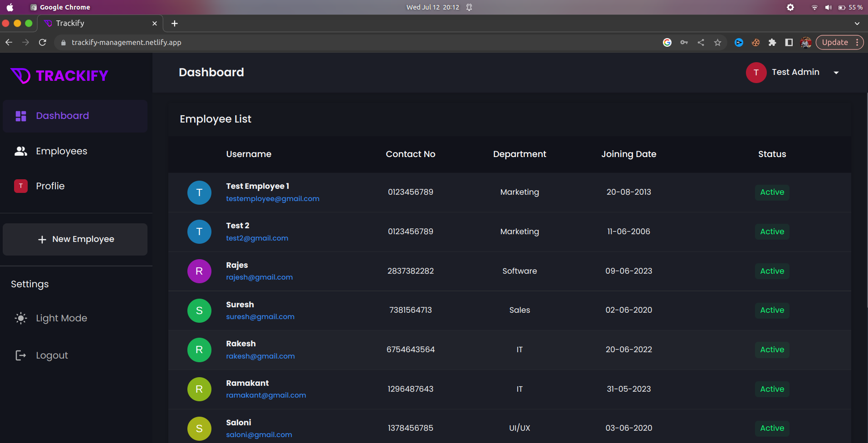This screenshot has height=443, width=868.
Task: Click Active status for Test Employee 1
Action: (x=772, y=192)
